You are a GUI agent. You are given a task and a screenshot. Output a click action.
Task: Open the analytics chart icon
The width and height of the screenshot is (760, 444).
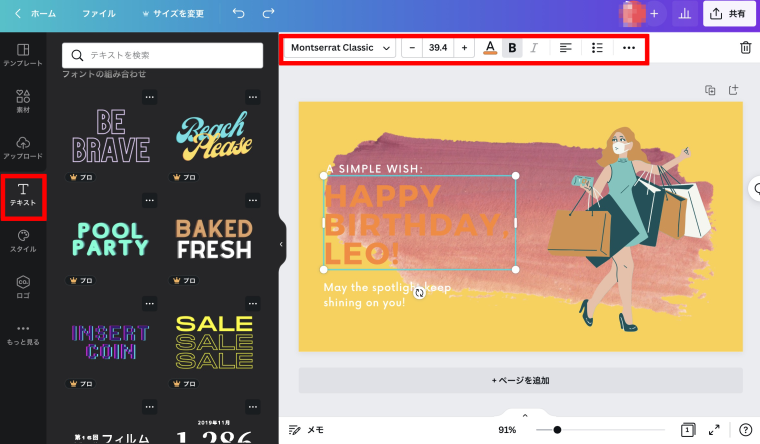(684, 14)
